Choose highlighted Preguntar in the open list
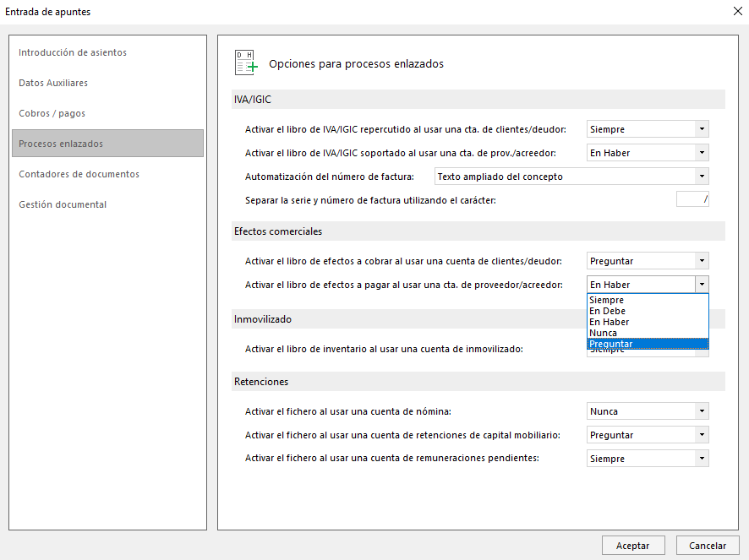Image resolution: width=749 pixels, height=560 pixels. (648, 344)
